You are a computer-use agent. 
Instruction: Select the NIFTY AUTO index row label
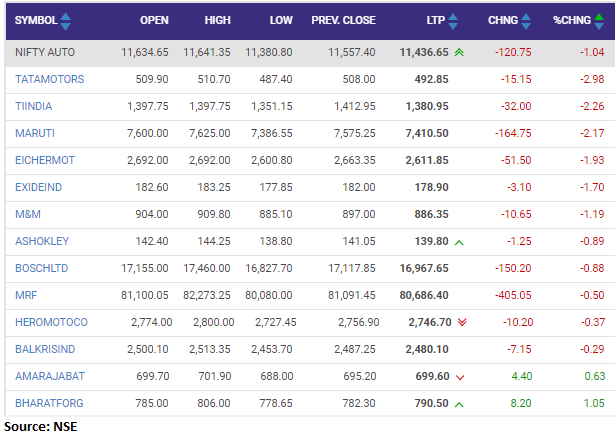(44, 50)
